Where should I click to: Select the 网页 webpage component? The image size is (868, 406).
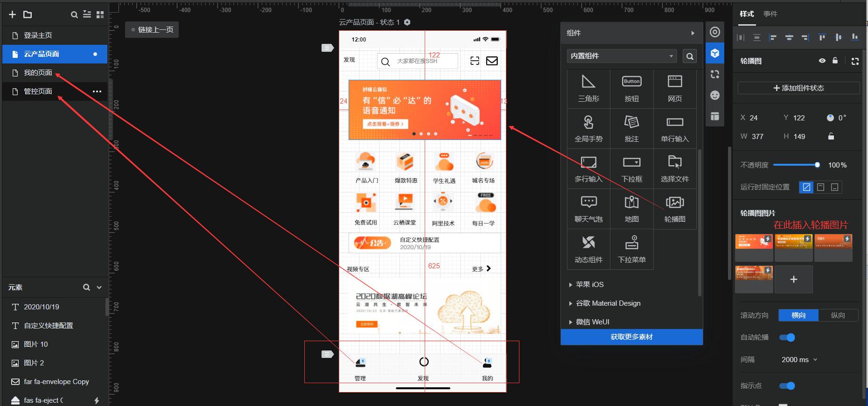click(x=675, y=89)
